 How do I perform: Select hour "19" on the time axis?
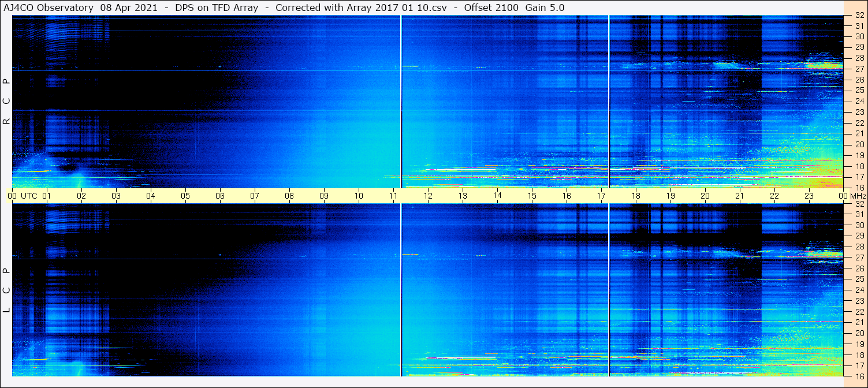click(x=670, y=196)
